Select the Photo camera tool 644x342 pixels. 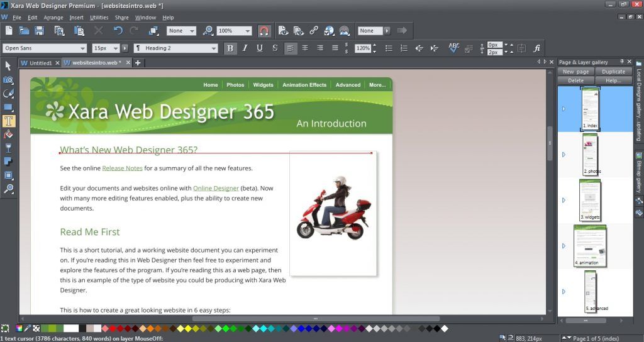(8, 80)
